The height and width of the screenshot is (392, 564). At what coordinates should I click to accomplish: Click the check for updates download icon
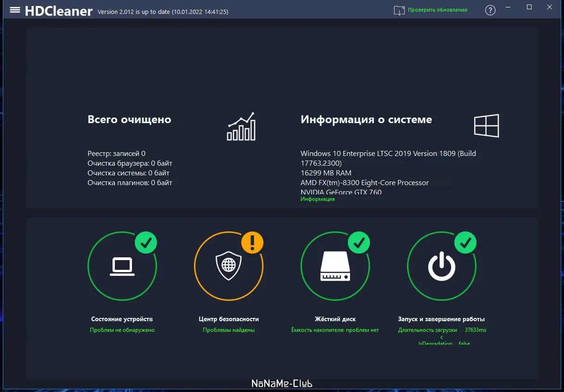coord(399,10)
